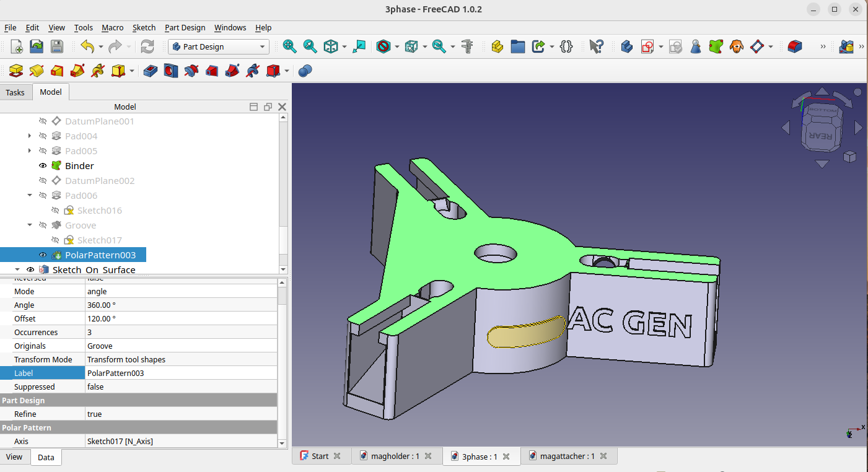Image resolution: width=868 pixels, height=472 pixels.
Task: Open the Sketch menu
Action: point(144,27)
